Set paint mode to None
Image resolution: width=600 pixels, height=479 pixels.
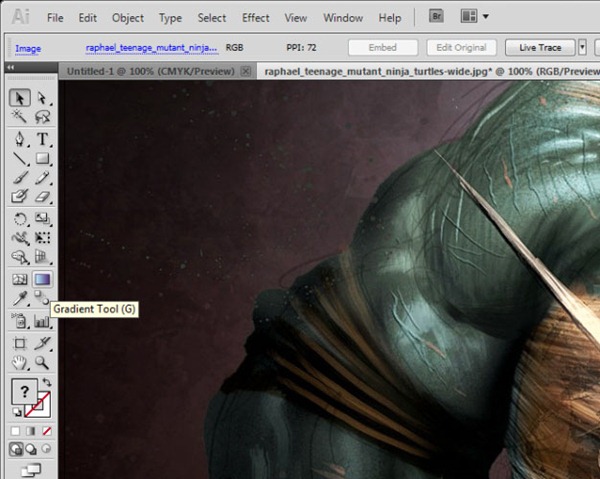(47, 431)
